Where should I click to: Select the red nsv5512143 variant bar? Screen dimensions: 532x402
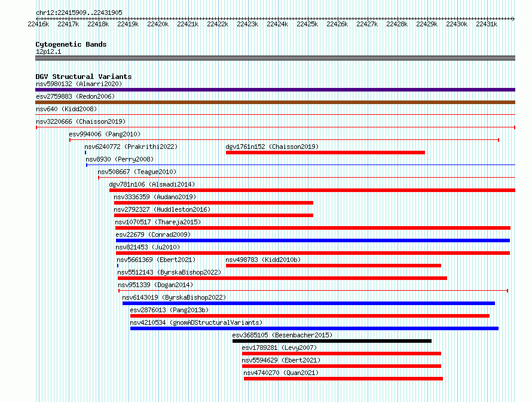[282, 278]
